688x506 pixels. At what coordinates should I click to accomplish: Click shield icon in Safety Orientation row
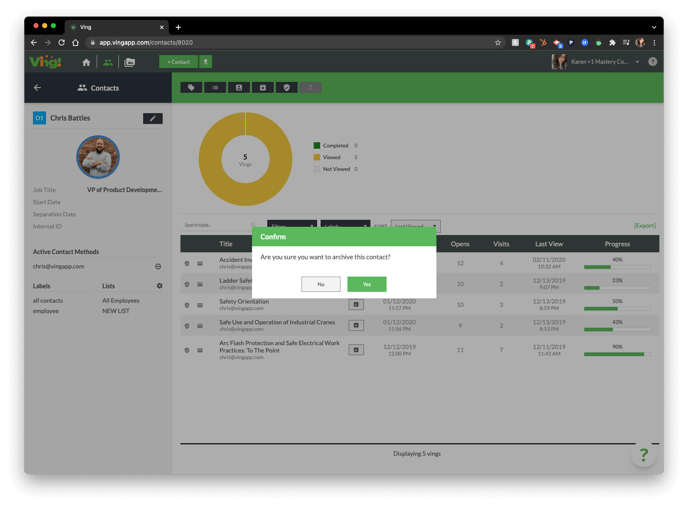(187, 305)
